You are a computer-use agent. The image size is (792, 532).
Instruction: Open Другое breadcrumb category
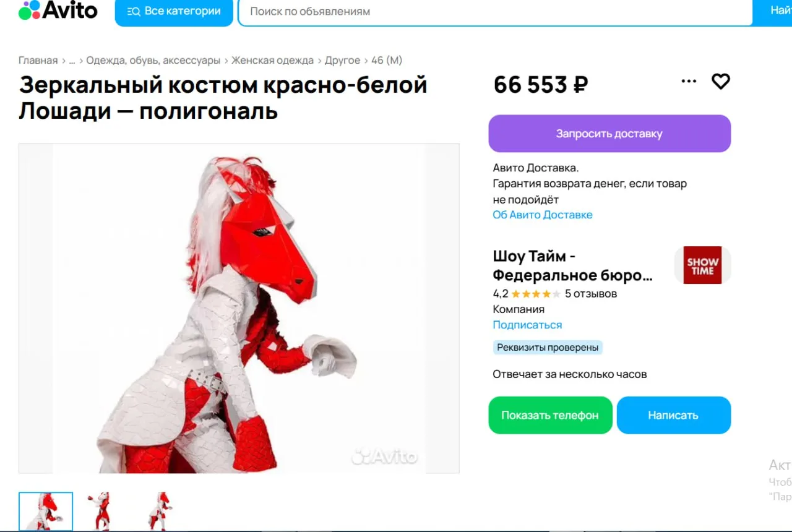click(x=342, y=60)
